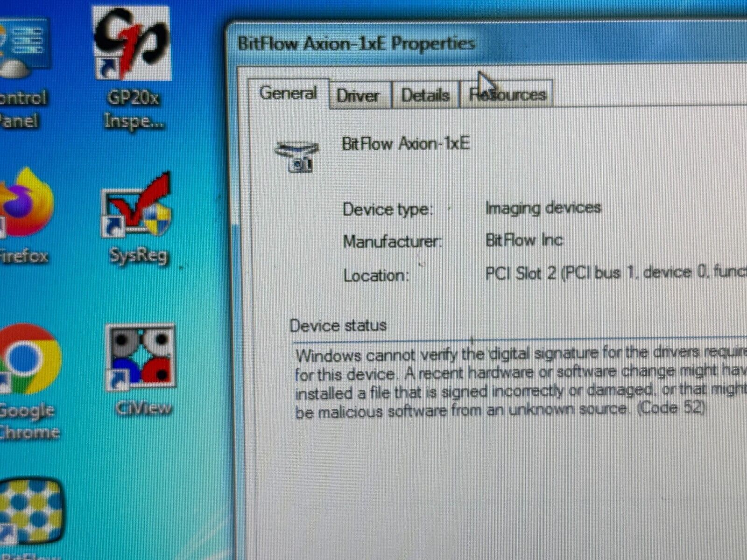
Task: Click the 'Device status' group label
Action: click(x=338, y=325)
